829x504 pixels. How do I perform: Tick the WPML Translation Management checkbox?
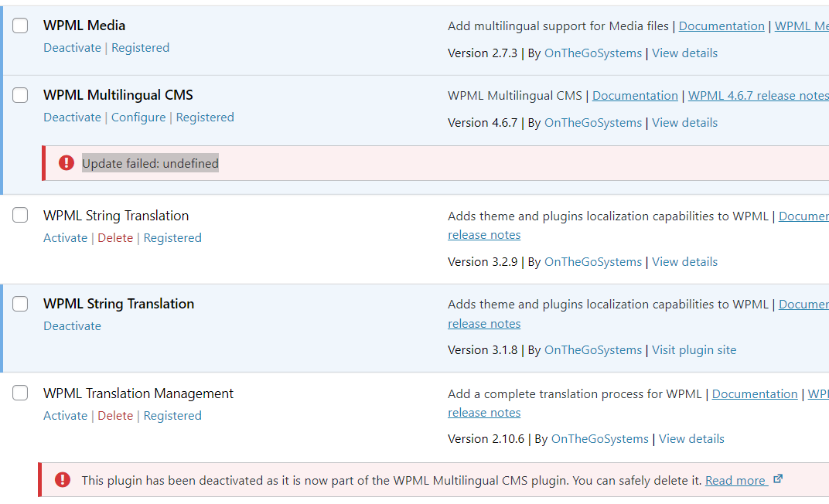(20, 393)
